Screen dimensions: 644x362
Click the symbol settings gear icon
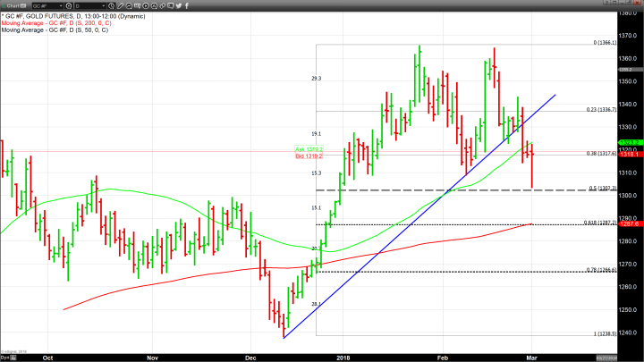point(69,5)
